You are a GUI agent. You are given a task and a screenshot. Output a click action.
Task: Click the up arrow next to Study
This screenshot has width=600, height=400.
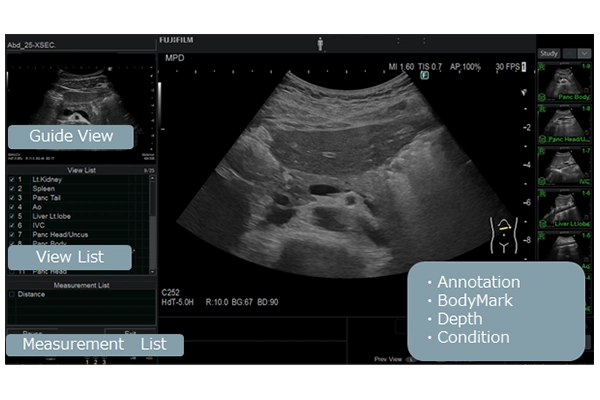click(570, 54)
